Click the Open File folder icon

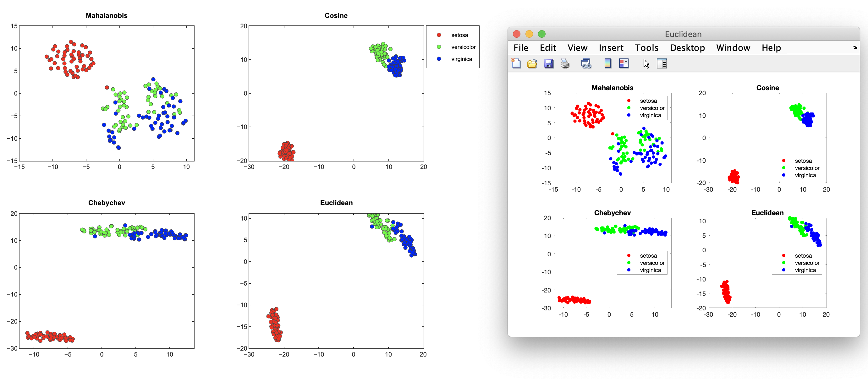pos(532,63)
